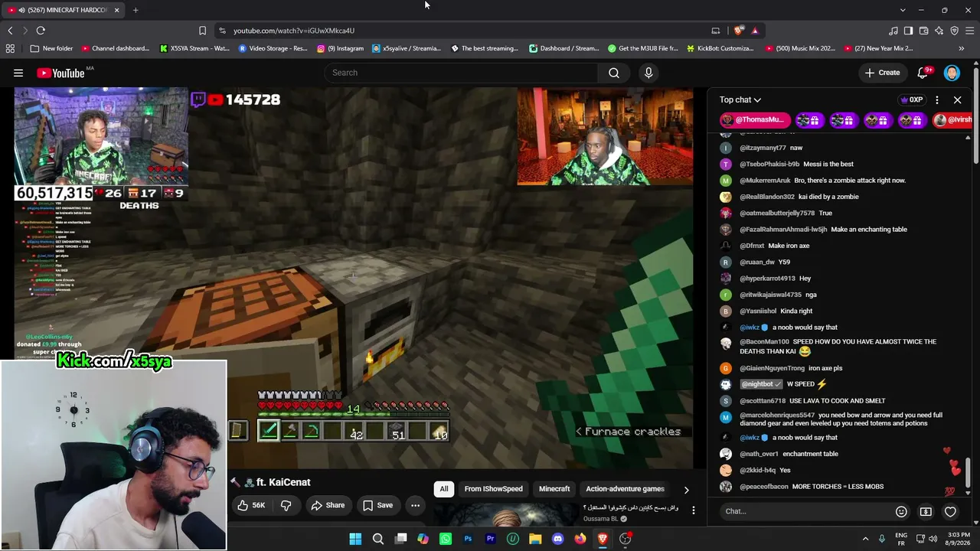The image size is (980, 551).
Task: Open the account avatar menu
Action: pyautogui.click(x=952, y=73)
